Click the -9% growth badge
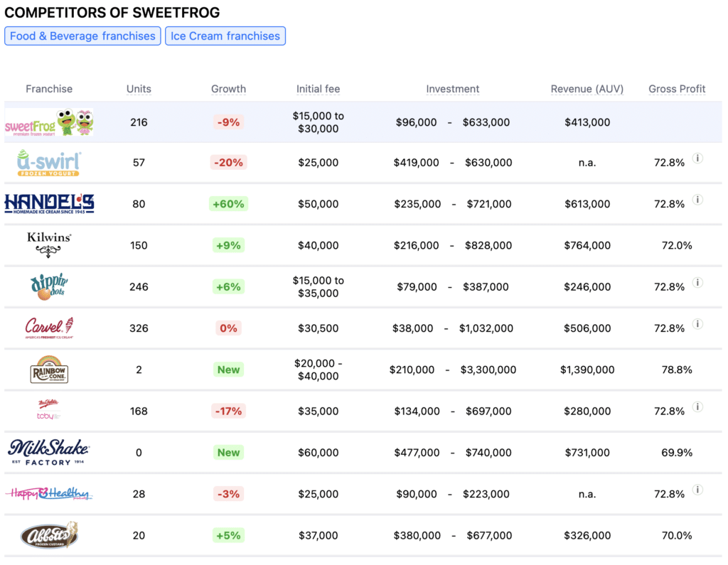The width and height of the screenshot is (728, 565). [228, 122]
